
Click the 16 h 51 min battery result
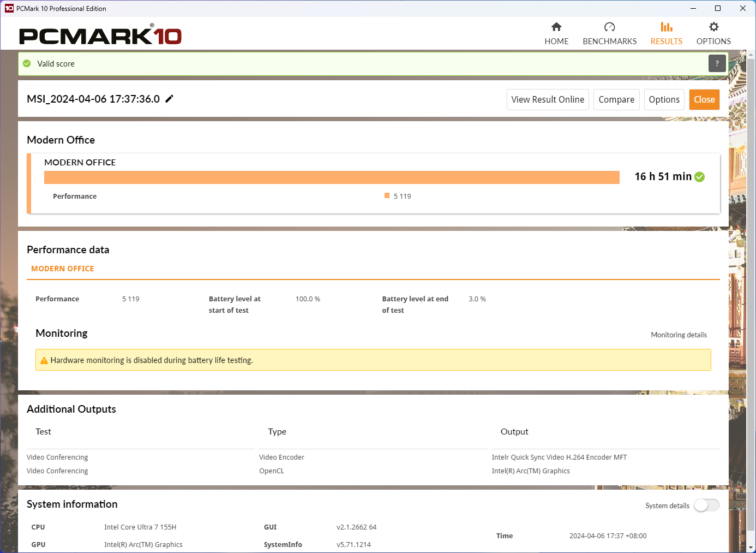(x=663, y=176)
